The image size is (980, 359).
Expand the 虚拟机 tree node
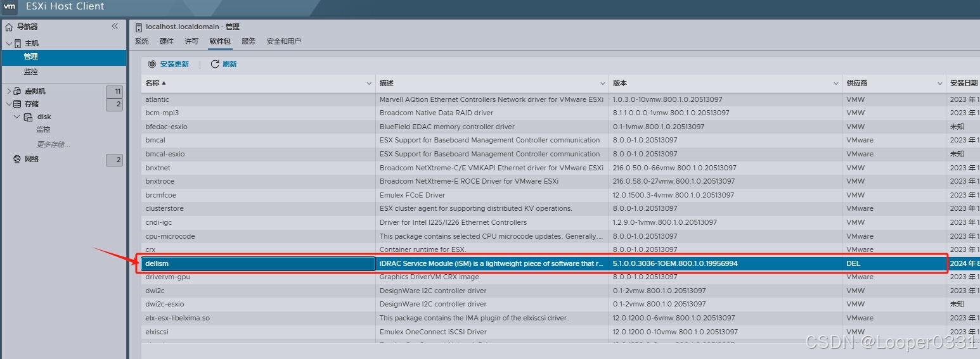pos(9,91)
